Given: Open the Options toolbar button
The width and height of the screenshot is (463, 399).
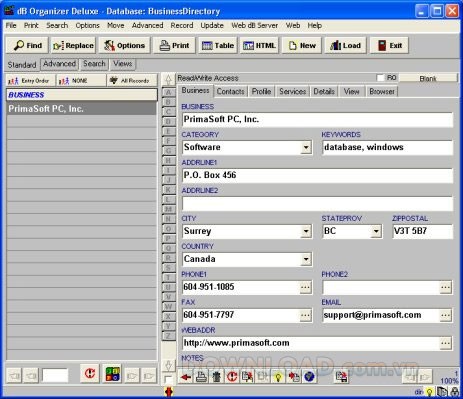Looking at the screenshot, I should (x=124, y=45).
